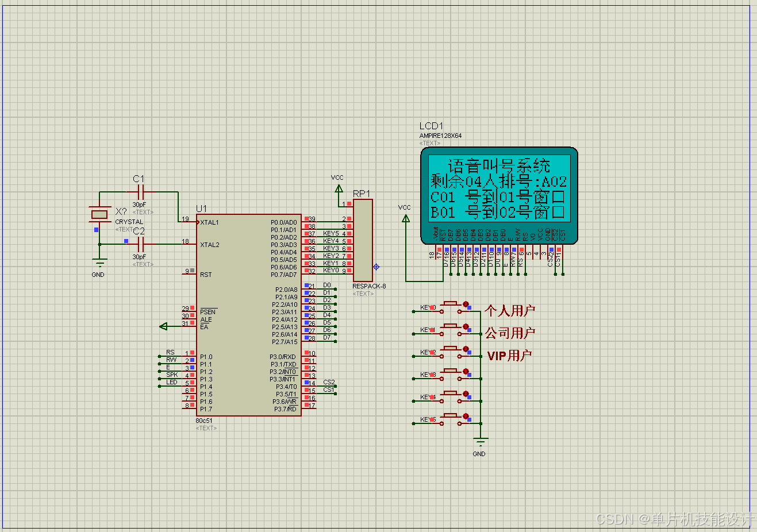Click the KEY0 net label on the P0.7 wire
Screen dimensions: 757x532
point(331,271)
